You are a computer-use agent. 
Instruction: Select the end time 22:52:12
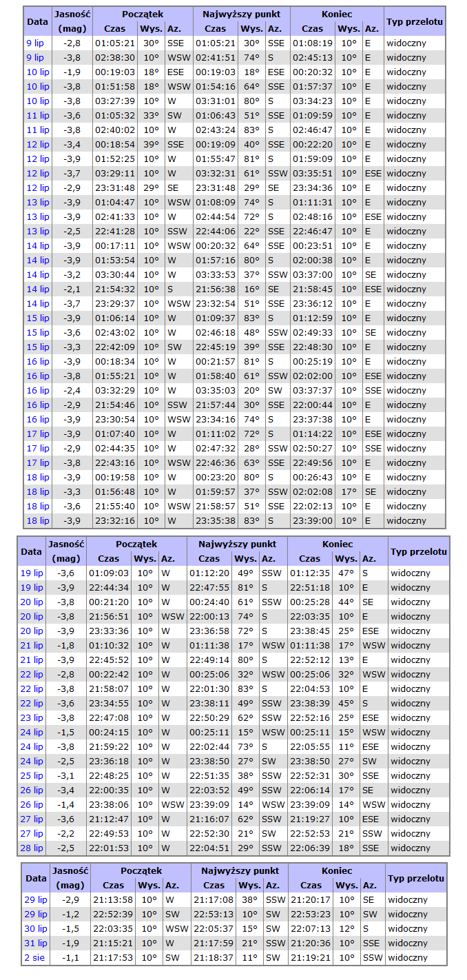(310, 660)
